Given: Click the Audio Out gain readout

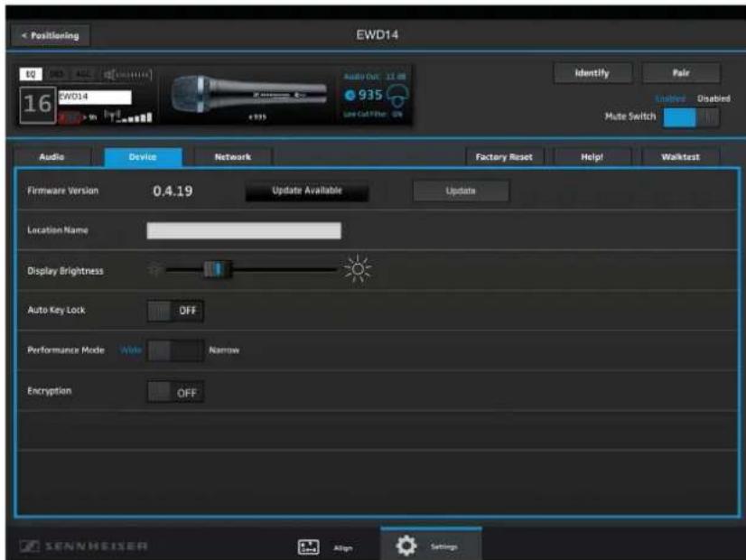Looking at the screenshot, I should pos(375,77).
